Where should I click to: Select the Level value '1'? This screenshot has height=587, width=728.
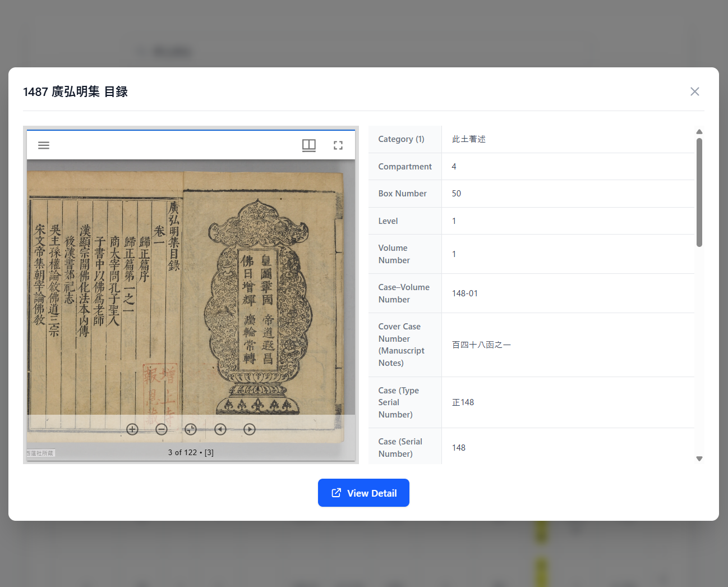tap(454, 221)
